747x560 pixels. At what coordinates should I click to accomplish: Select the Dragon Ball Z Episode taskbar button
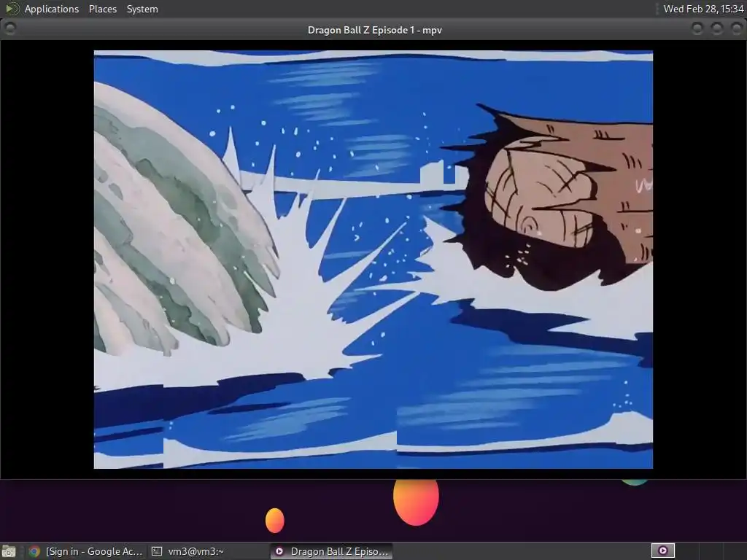coord(332,551)
